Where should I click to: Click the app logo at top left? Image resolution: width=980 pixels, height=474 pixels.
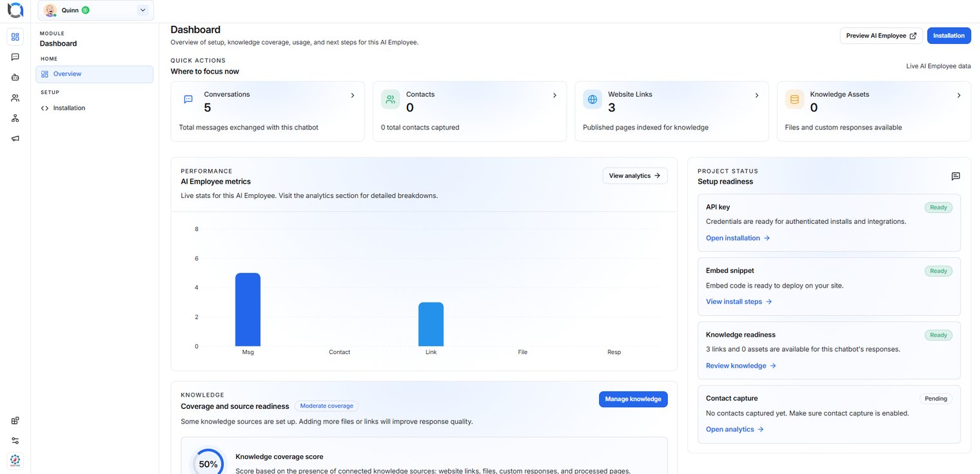pyautogui.click(x=15, y=10)
